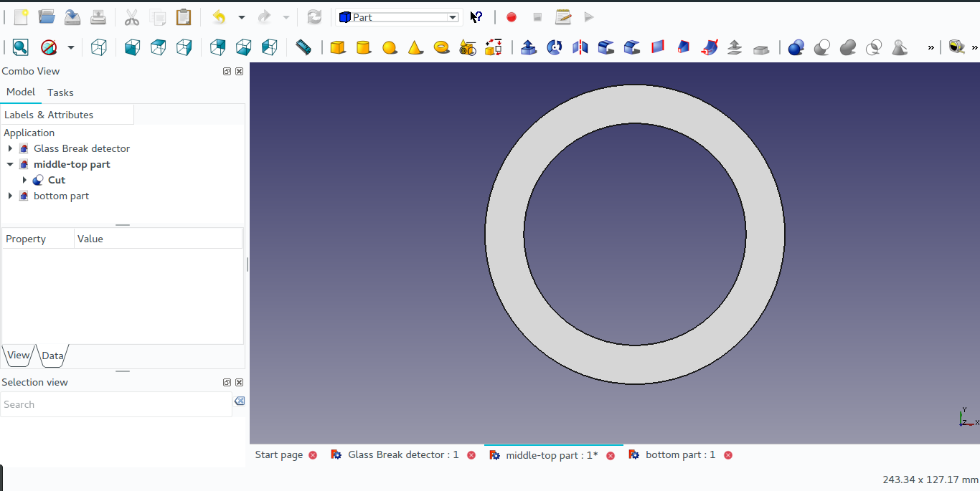This screenshot has height=491, width=980.
Task: Open the redo history dropdown arrow
Action: pyautogui.click(x=286, y=17)
